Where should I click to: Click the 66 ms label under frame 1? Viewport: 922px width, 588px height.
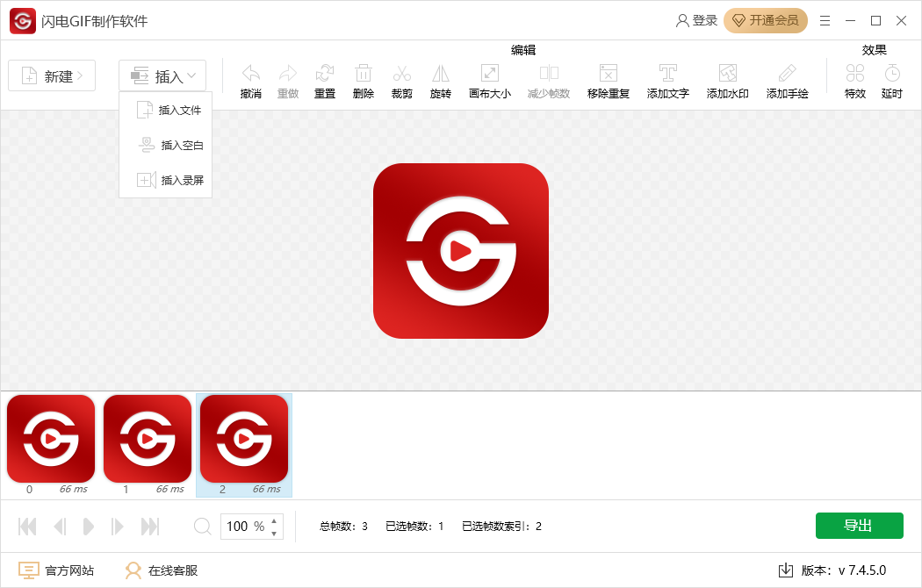pyautogui.click(x=170, y=489)
